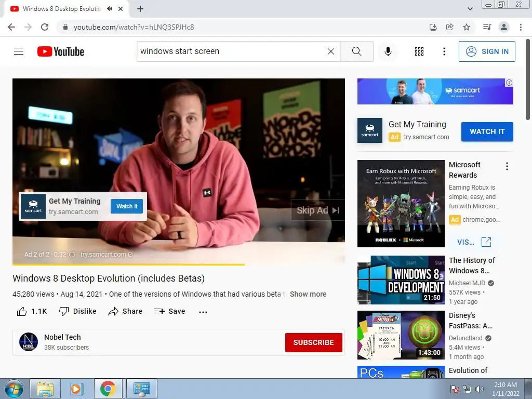Open Chrome media controls icon
Screen dimensions: 532x399
click(487, 27)
